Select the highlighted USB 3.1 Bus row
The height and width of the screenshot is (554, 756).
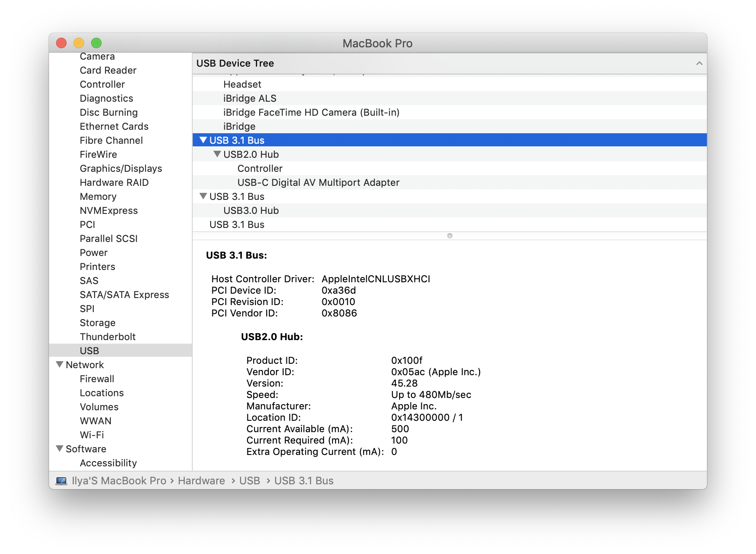[450, 140]
